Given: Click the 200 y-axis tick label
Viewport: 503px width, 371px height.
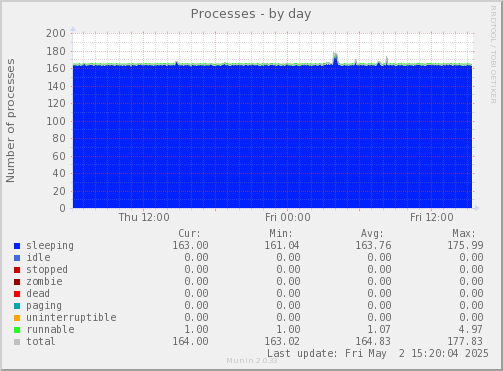Looking at the screenshot, I should tap(56, 33).
